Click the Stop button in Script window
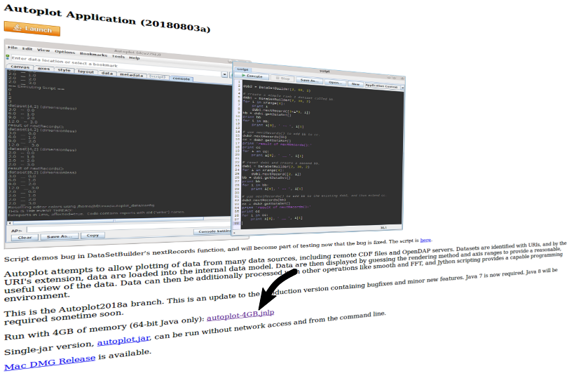Screen dimensions: 588x378 click(282, 79)
